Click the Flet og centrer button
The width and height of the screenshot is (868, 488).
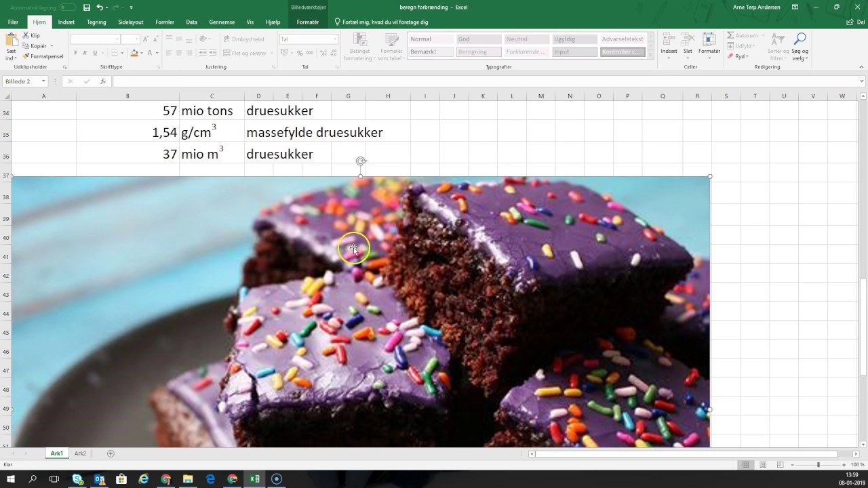click(245, 53)
